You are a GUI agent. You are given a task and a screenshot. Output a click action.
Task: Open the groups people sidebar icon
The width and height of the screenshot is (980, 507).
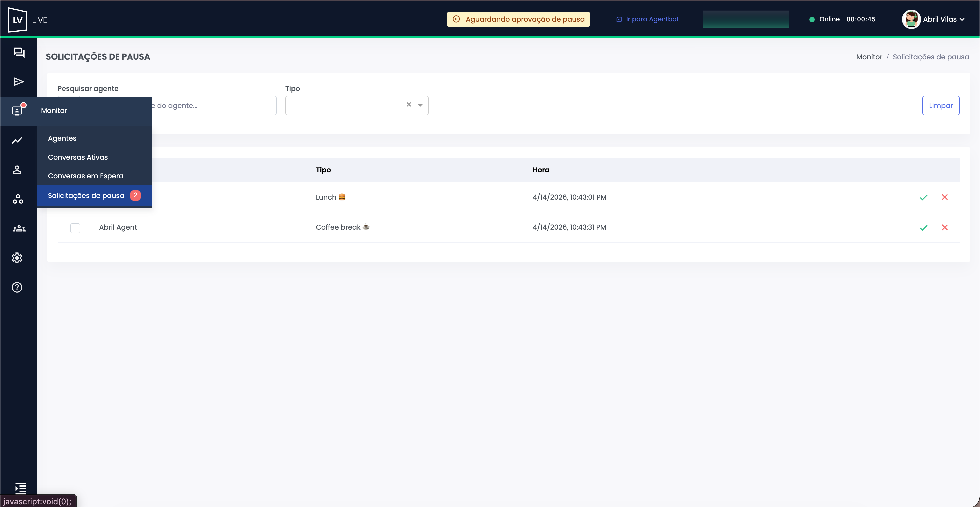[19, 228]
